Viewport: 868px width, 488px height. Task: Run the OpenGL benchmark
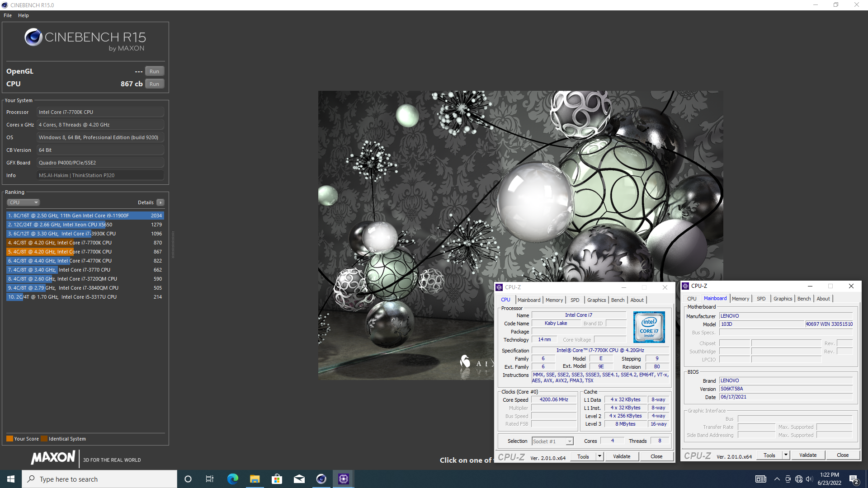point(154,71)
